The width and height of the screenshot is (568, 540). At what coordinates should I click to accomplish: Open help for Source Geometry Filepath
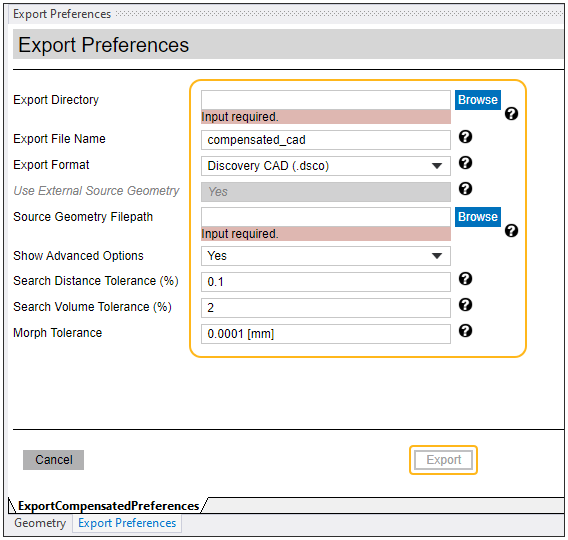(x=511, y=231)
